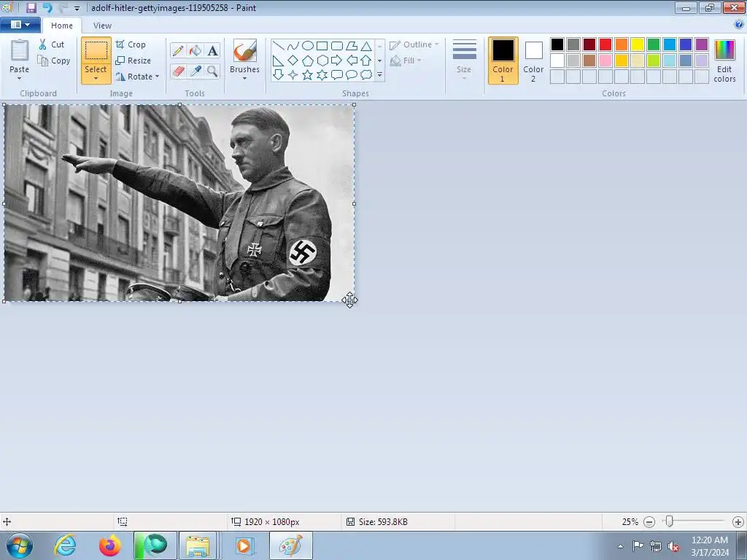Choose the Rounded rectangle shape
The image size is (747, 560).
337,46
